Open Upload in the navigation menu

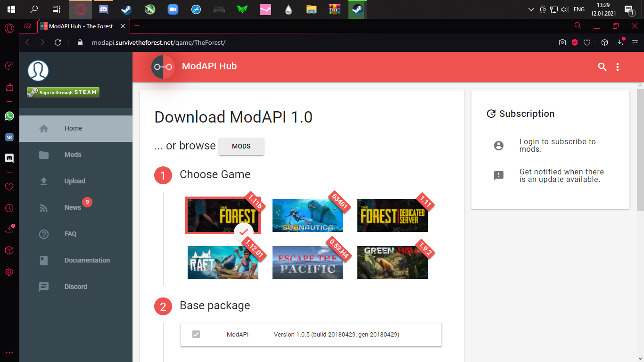(x=76, y=181)
